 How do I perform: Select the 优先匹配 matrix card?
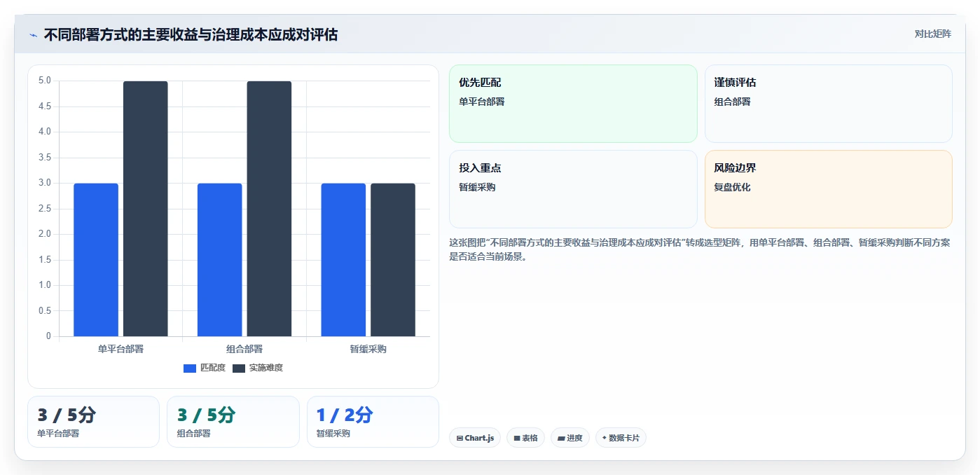tap(573, 104)
